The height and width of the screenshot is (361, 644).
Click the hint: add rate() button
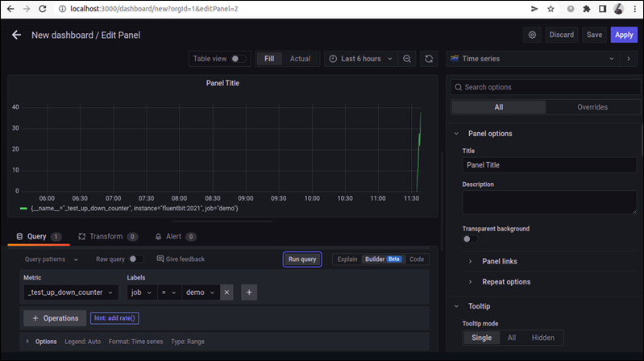point(114,318)
